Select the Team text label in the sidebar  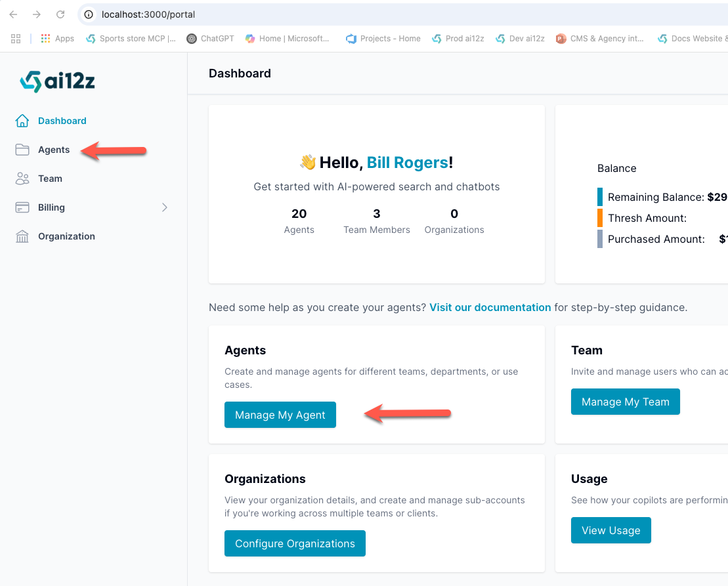[50, 178]
